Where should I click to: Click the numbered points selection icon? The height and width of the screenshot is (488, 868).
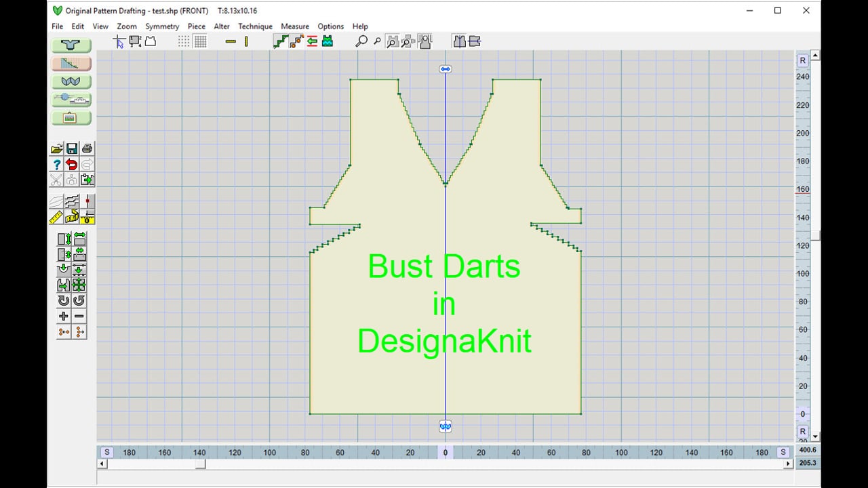[x=135, y=41]
